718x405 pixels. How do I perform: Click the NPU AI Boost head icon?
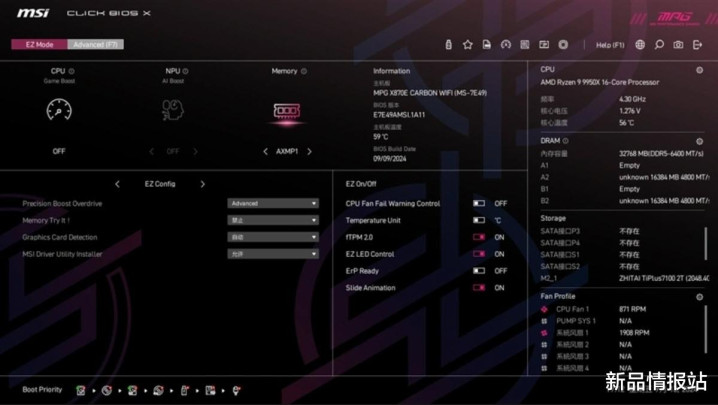173,110
